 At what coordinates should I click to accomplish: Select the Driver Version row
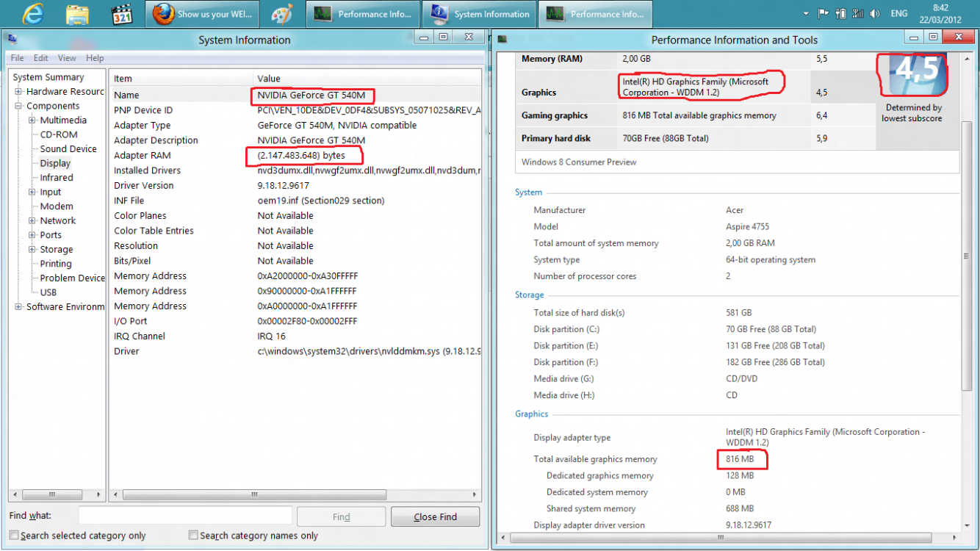(295, 186)
